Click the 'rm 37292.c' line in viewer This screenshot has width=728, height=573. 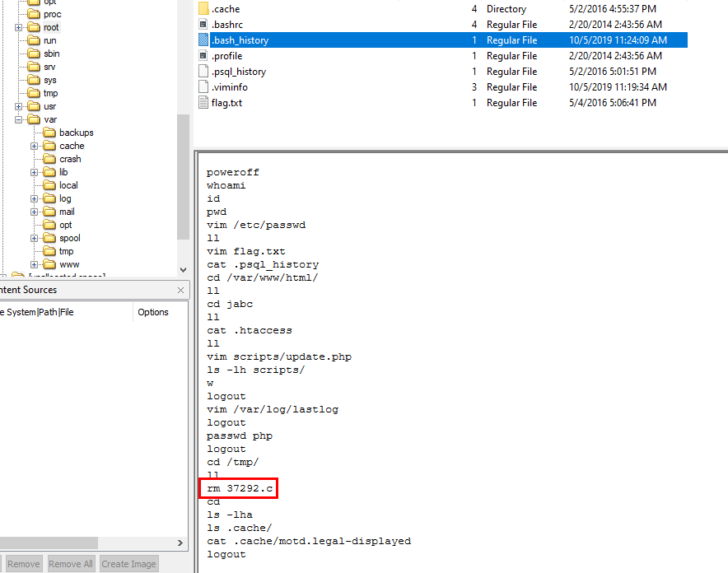(x=240, y=488)
